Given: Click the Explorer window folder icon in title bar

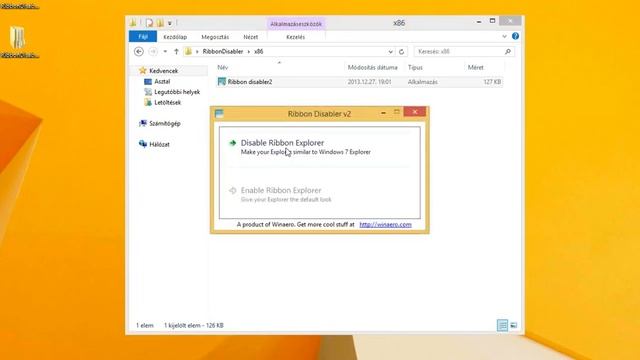Looking at the screenshot, I should pyautogui.click(x=133, y=23).
